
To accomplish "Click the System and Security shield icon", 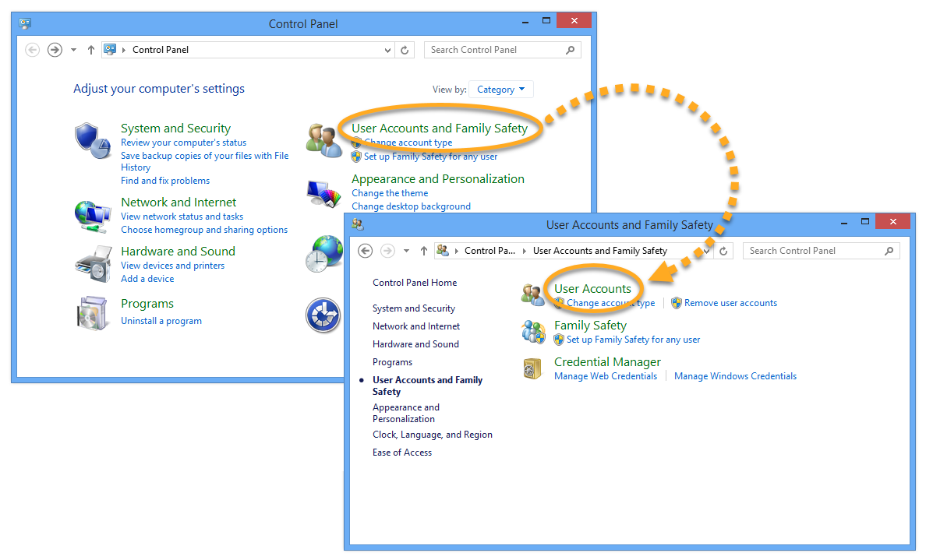I will point(89,139).
